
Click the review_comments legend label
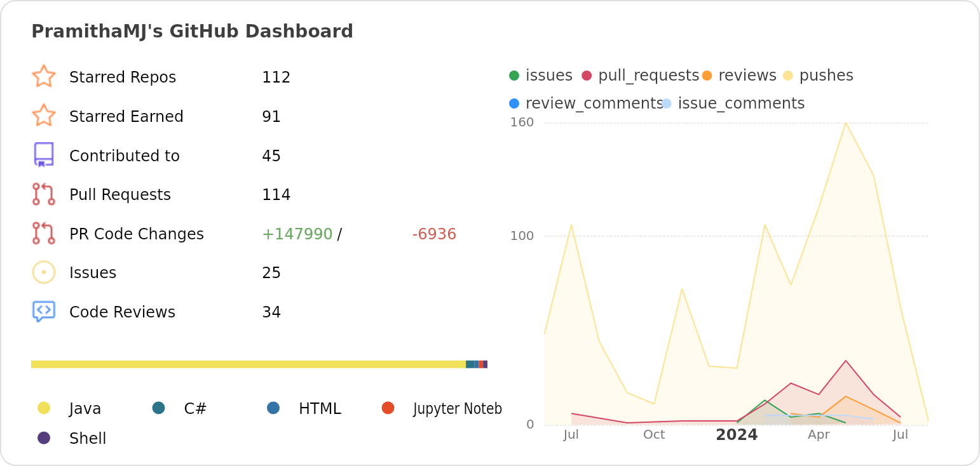click(594, 103)
